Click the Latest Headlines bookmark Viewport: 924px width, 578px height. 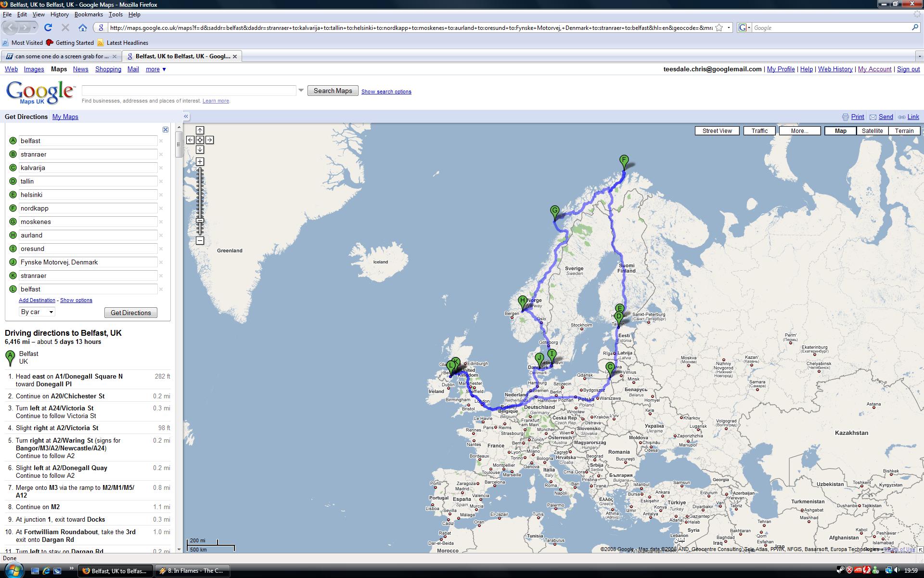click(x=123, y=43)
